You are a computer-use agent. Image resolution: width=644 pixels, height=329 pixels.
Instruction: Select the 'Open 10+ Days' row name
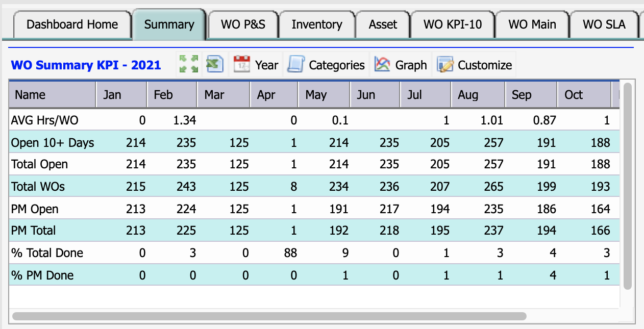pyautogui.click(x=53, y=143)
